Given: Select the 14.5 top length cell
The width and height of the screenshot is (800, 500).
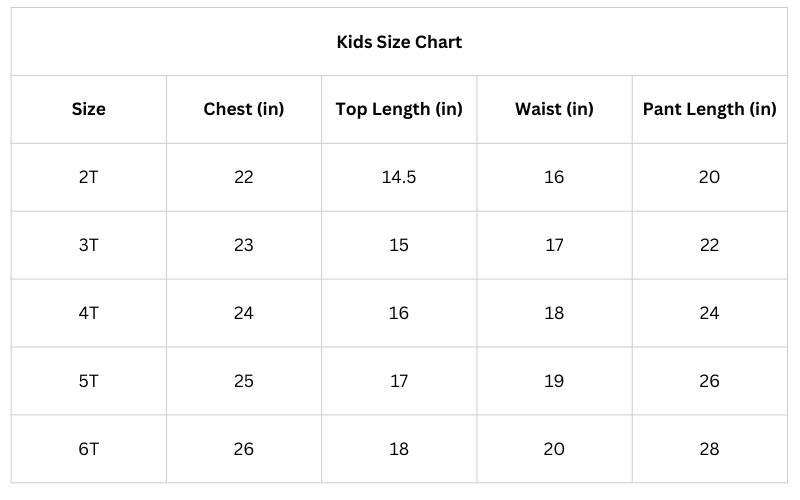Looking at the screenshot, I should click(x=399, y=177).
